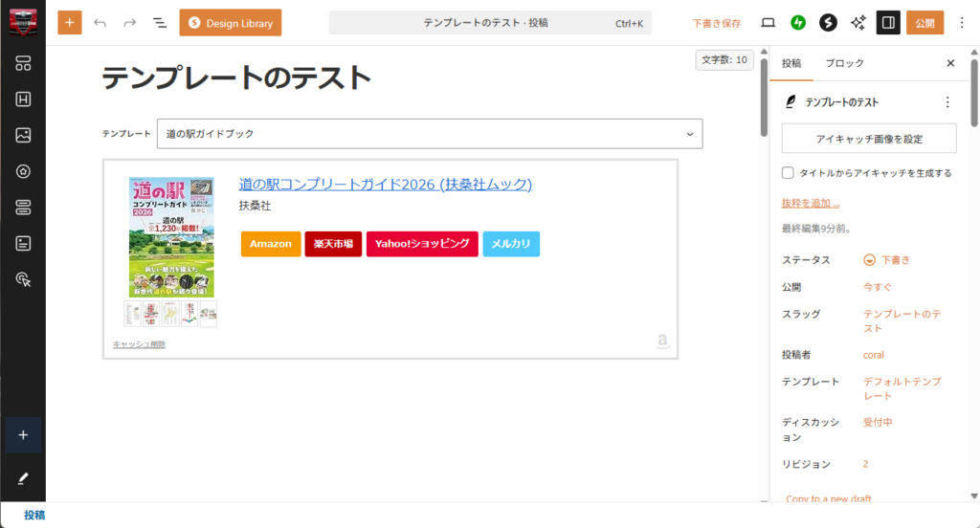980x528 pixels.
Task: Click the undo arrow icon
Action: coord(100,23)
